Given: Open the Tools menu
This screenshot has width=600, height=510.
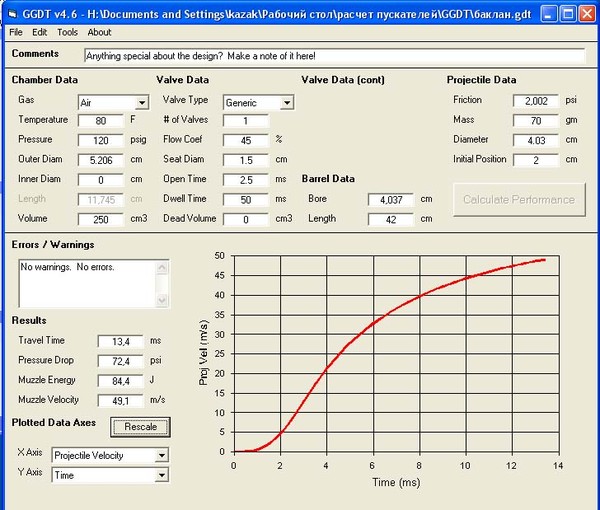Looking at the screenshot, I should 67,32.
